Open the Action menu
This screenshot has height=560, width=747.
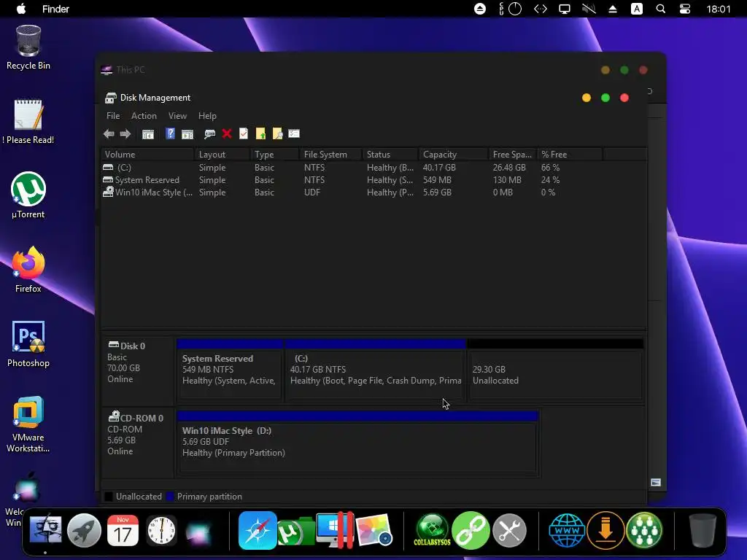click(144, 116)
